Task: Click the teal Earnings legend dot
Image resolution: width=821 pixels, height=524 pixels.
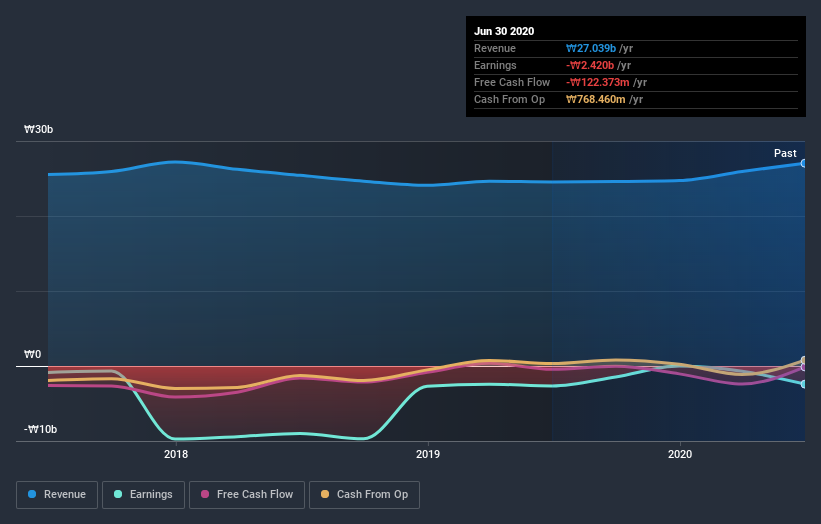Action: (118, 494)
